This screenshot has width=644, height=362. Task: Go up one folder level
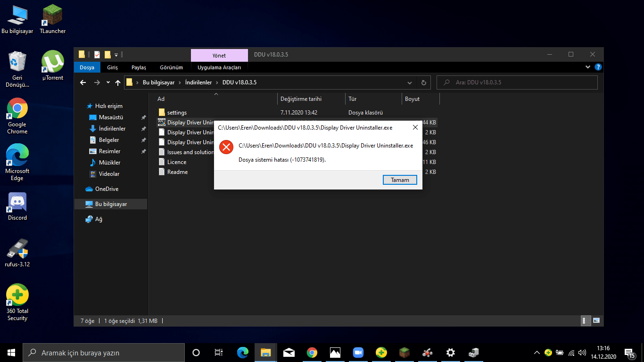coord(118,82)
